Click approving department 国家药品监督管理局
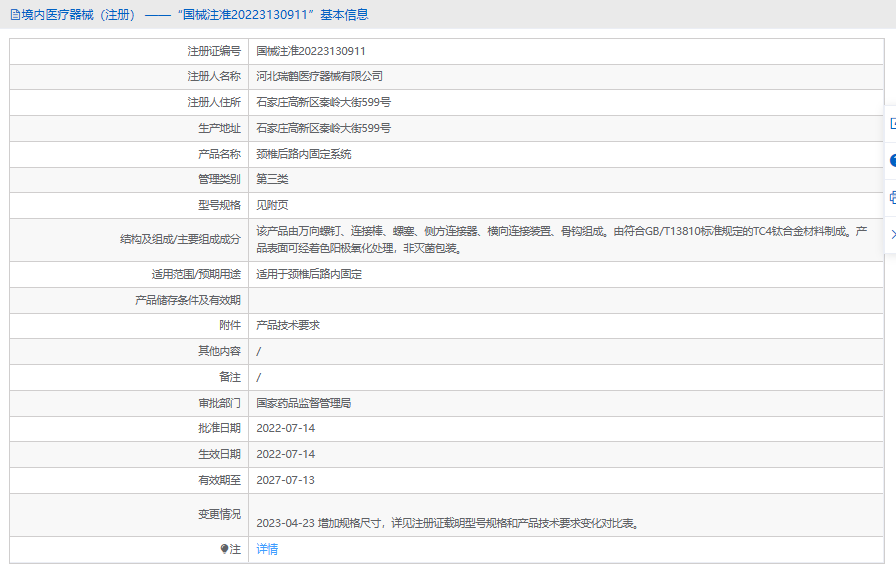 click(x=303, y=403)
